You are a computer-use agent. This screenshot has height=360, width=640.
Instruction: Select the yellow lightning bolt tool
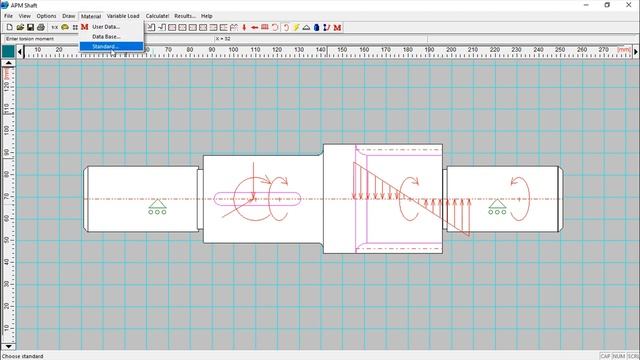(x=296, y=27)
